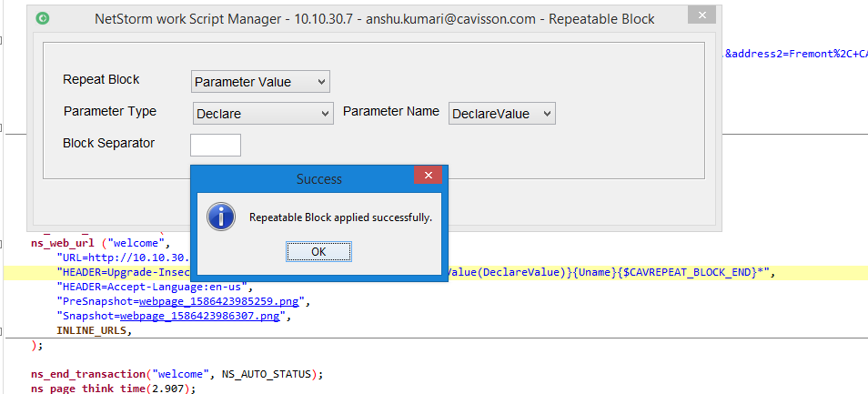Open the webpage_1586423986307.png Snapshot link
Screen dimensions: 868x394
200,316
